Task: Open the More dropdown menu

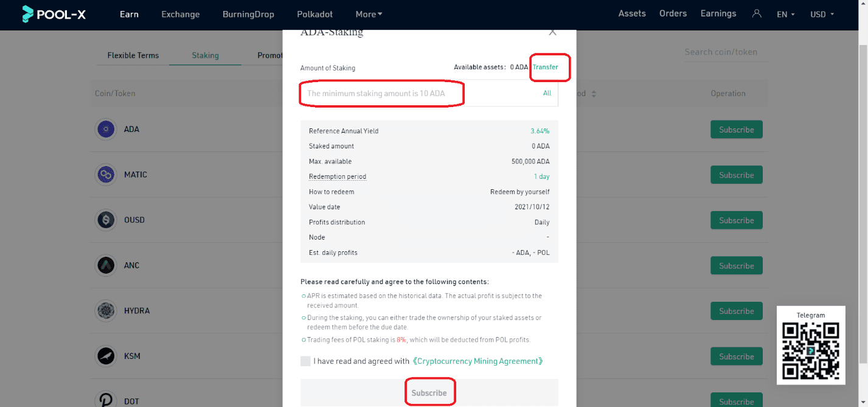Action: coord(369,14)
